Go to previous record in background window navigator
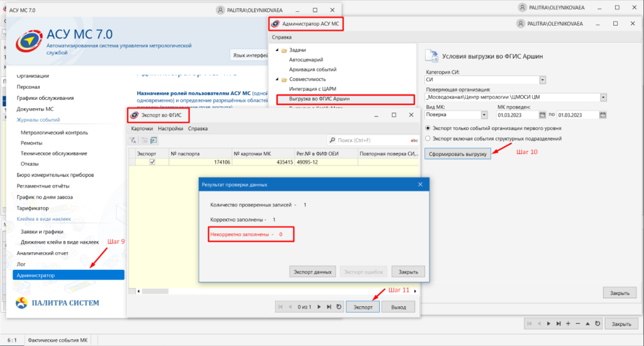Image resolution: width=644 pixels, height=346 pixels. tap(539, 324)
